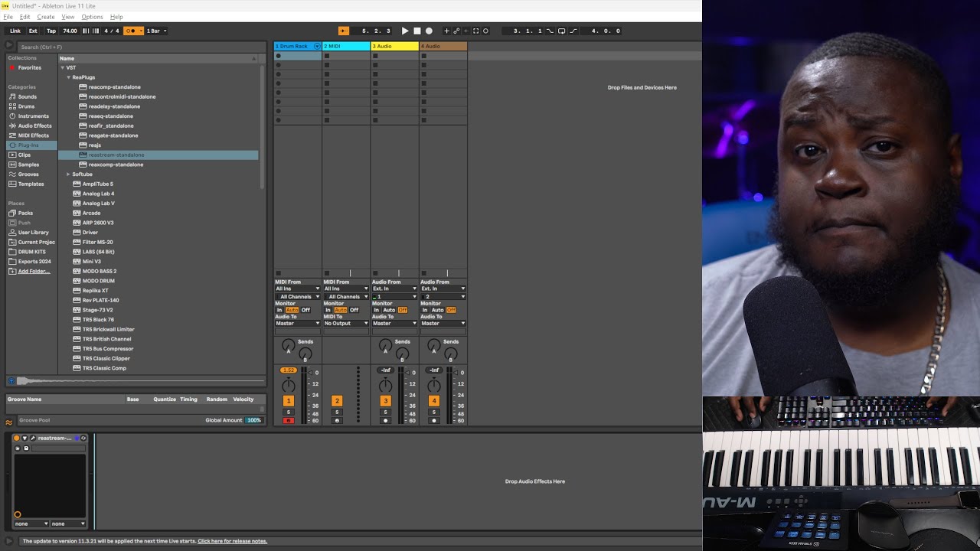This screenshot has height=551, width=980.
Task: Open Packs under Places
Action: [25, 213]
